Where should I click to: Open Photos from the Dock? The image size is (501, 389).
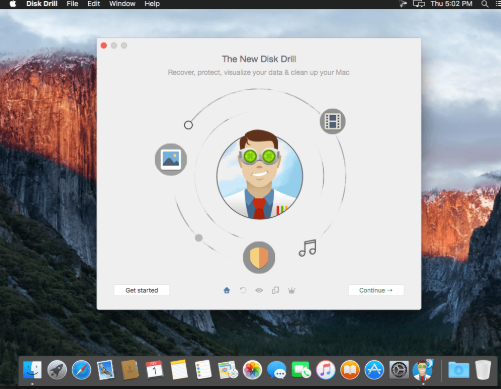pos(252,370)
